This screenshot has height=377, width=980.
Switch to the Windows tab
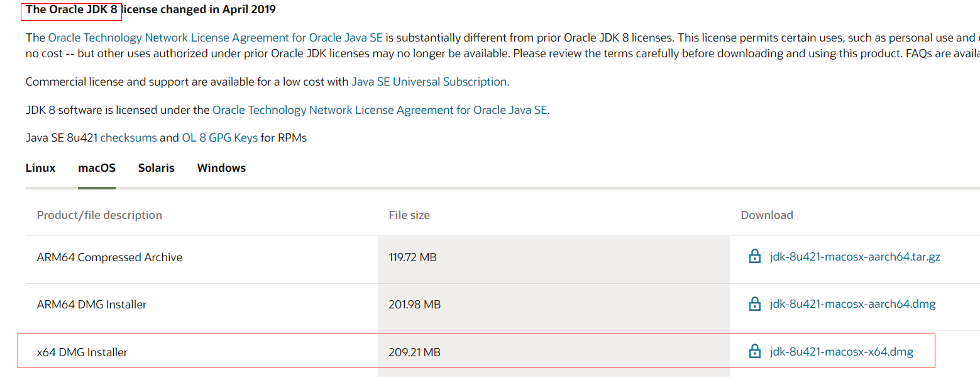(221, 168)
